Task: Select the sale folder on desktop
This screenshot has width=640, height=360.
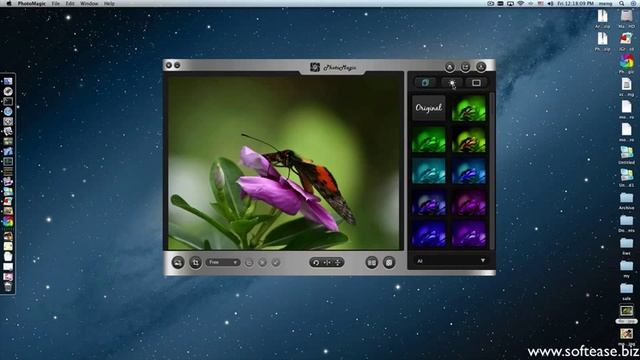Action: pyautogui.click(x=627, y=291)
